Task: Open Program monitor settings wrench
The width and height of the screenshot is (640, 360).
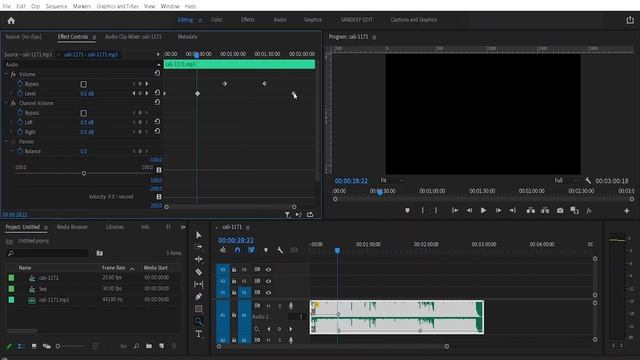Action: (x=588, y=180)
